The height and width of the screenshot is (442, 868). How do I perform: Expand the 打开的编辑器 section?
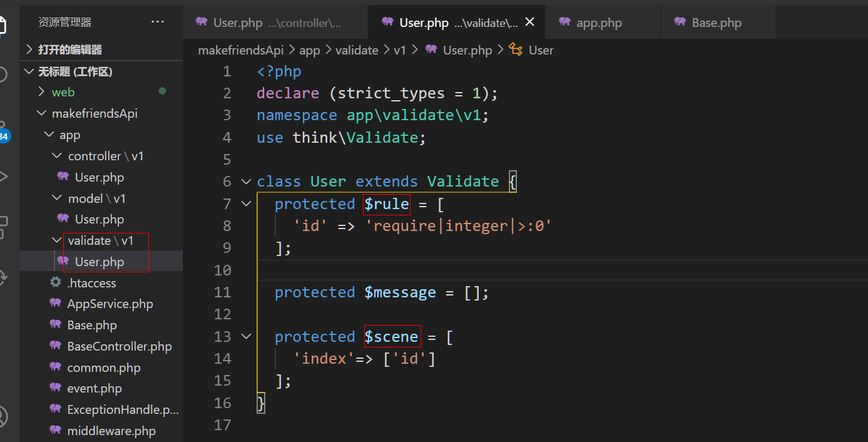[29, 49]
